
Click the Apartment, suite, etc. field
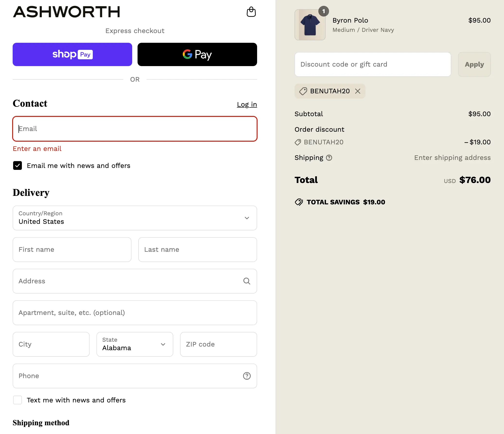click(135, 312)
